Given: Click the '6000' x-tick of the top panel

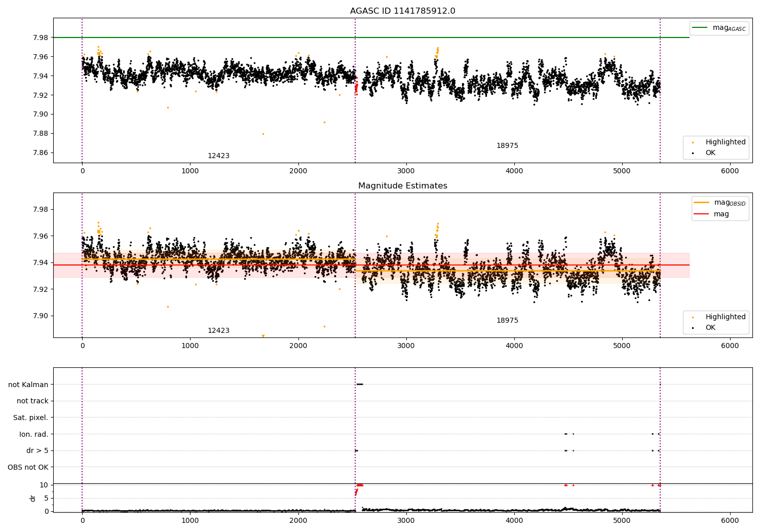Looking at the screenshot, I should (x=730, y=171).
